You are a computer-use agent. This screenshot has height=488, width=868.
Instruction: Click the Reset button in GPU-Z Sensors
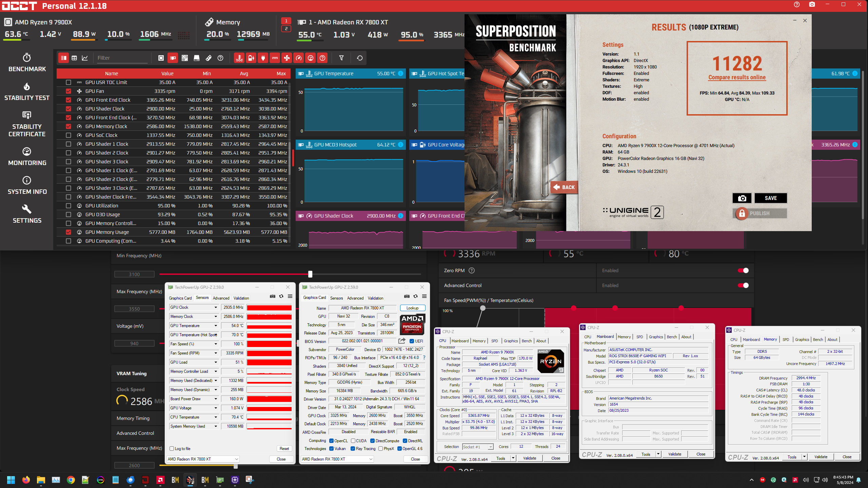tap(284, 449)
